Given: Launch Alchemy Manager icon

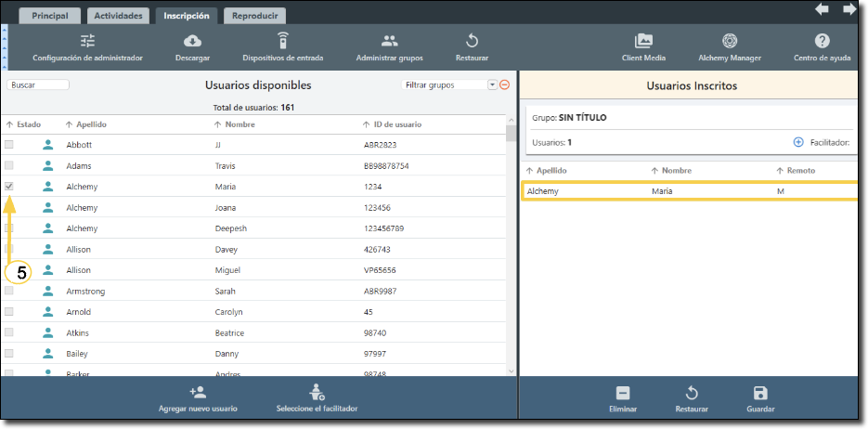Looking at the screenshot, I should tap(730, 41).
